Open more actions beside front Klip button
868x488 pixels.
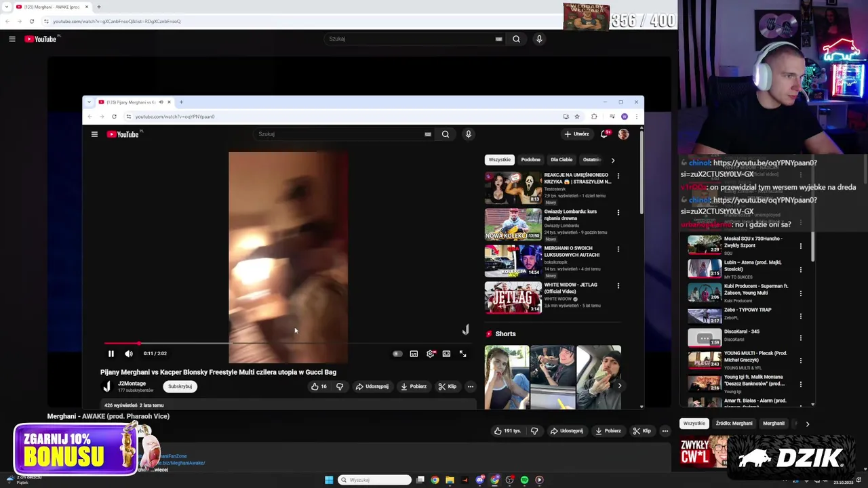[x=470, y=386]
